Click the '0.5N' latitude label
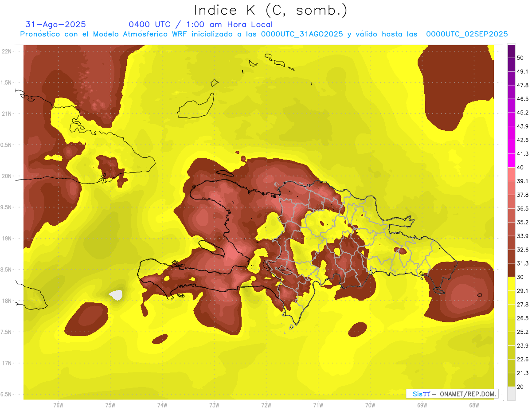532x411 pixels. coord(7,145)
